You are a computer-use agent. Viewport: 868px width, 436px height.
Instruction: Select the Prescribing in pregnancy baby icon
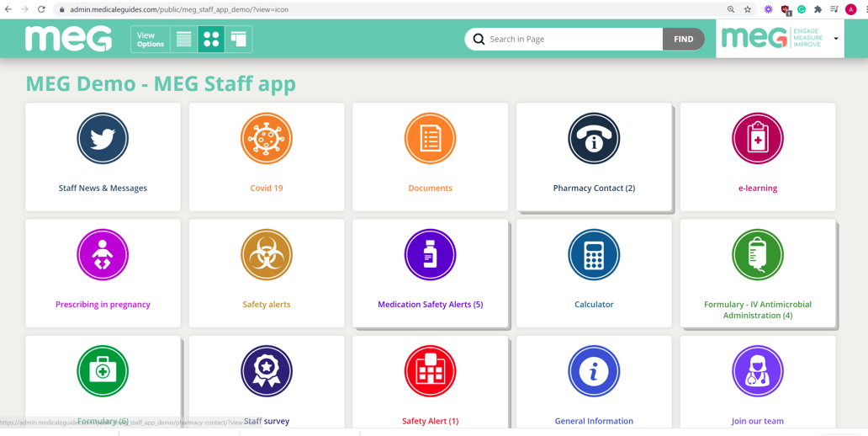103,255
